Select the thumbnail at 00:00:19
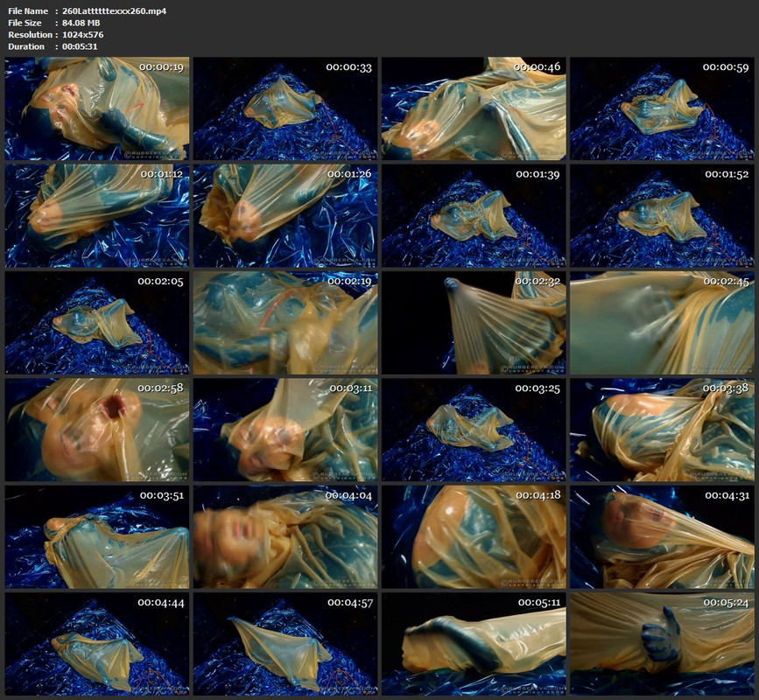 [x=97, y=108]
